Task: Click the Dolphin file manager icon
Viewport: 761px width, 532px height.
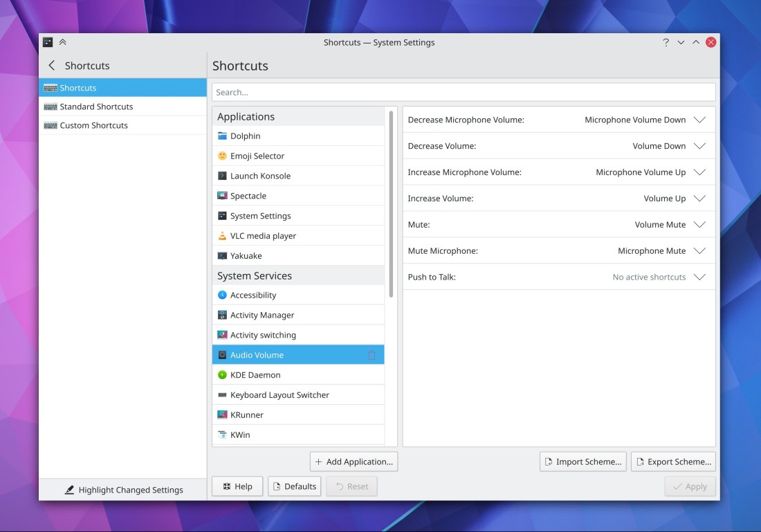Action: tap(222, 136)
